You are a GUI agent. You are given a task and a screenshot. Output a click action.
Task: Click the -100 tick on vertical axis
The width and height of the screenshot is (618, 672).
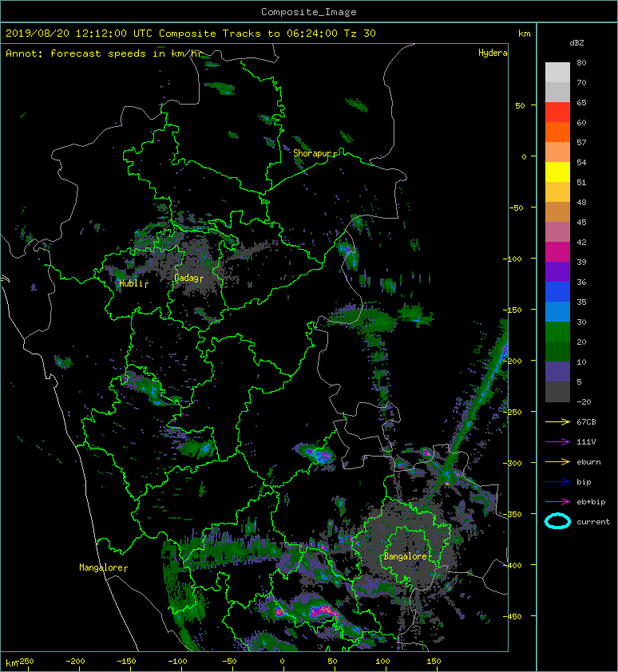[x=512, y=259]
